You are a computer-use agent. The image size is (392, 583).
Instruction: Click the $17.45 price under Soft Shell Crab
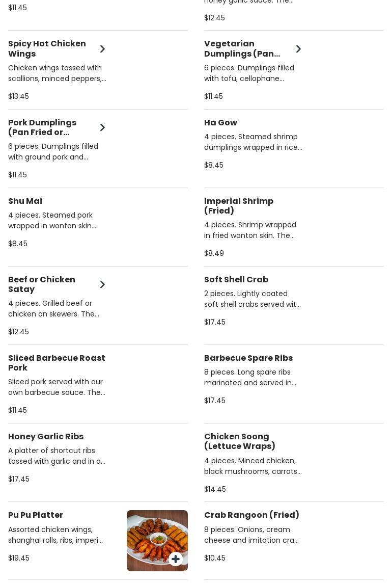(215, 322)
